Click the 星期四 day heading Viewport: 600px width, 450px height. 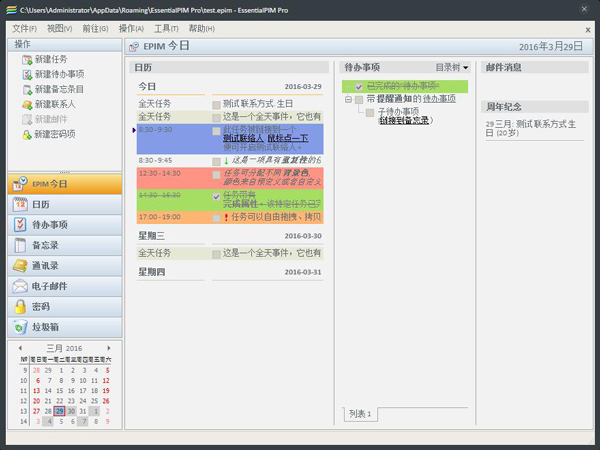pyautogui.click(x=152, y=272)
